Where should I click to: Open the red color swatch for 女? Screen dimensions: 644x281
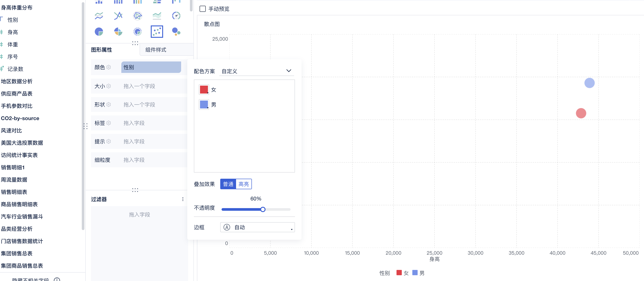coord(204,90)
